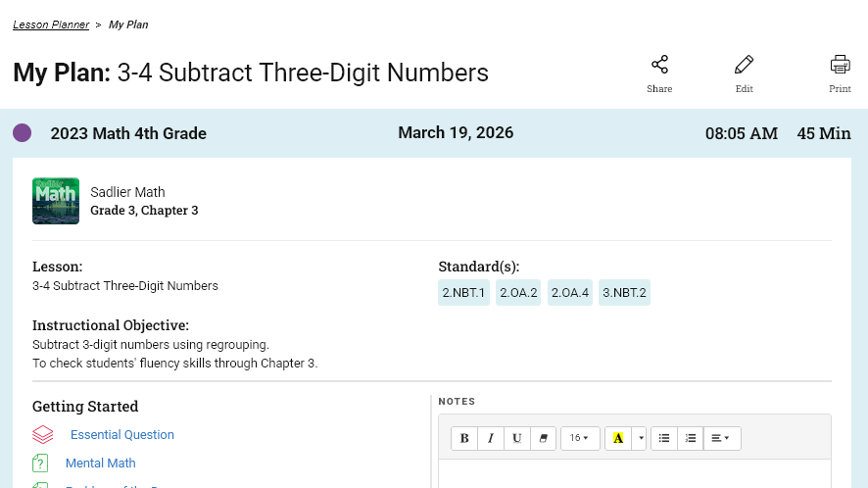
Task: Open the paragraph alignment dropdown
Action: coord(721,438)
